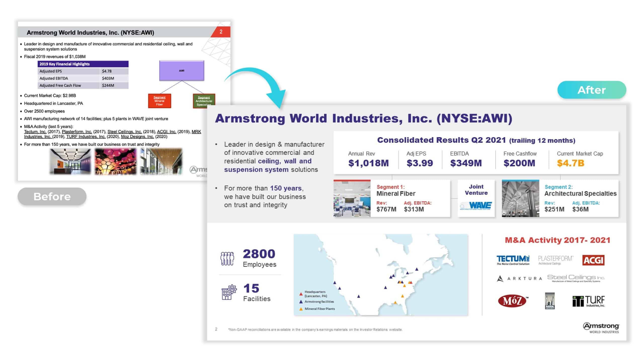Click the WAVE joint venture logo
Image resolution: width=644 pixels, height=362 pixels.
(476, 206)
